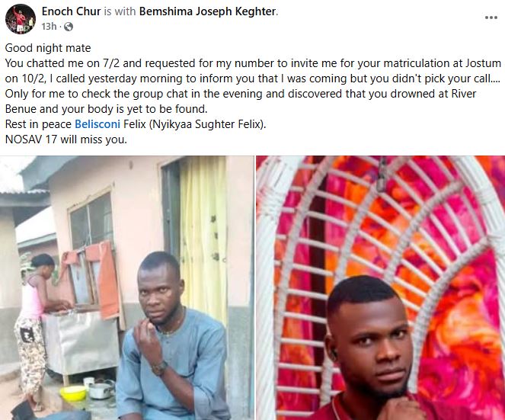The image size is (505, 420).
Task: Open Enoch Chur's profile name link
Action: coord(68,11)
